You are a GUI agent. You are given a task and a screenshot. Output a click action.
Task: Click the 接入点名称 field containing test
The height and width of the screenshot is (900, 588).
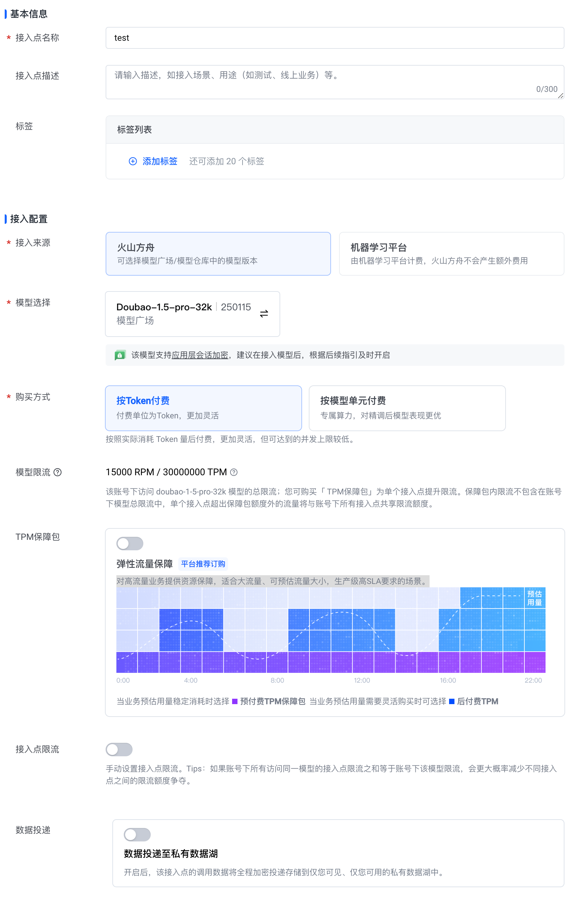pos(335,38)
